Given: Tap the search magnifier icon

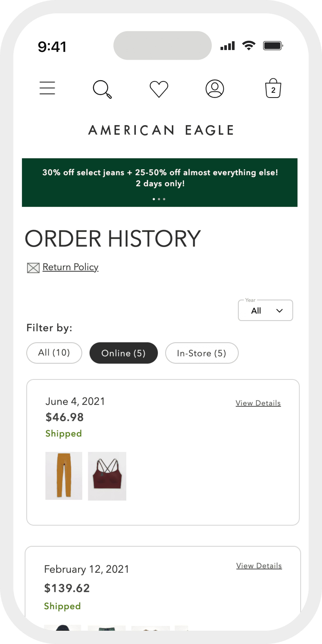Looking at the screenshot, I should (x=102, y=89).
